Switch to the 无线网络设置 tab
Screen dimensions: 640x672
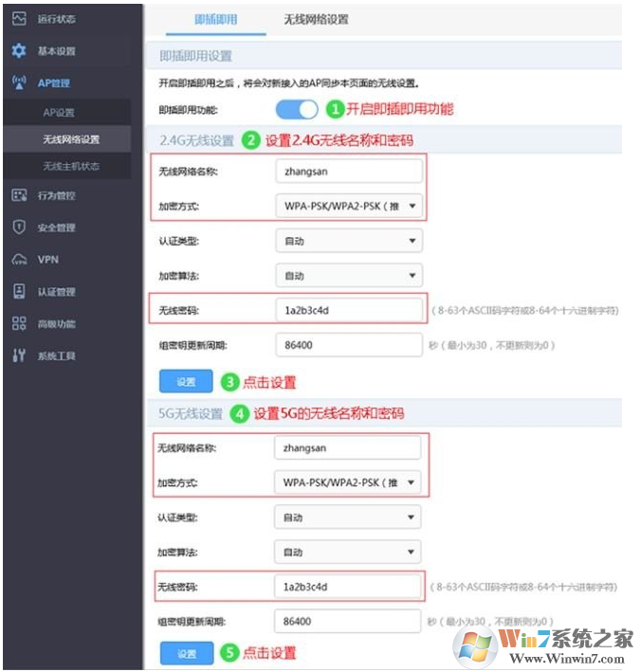coord(317,19)
